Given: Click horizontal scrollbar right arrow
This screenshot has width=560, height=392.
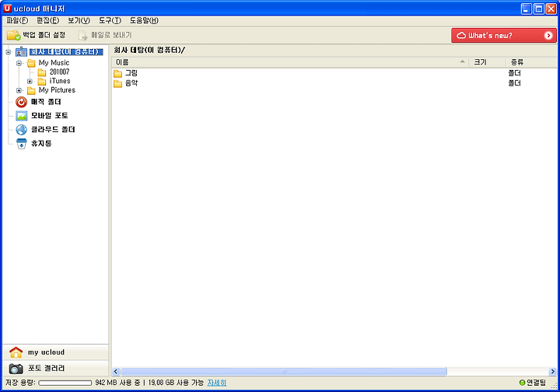Looking at the screenshot, I should [x=552, y=371].
